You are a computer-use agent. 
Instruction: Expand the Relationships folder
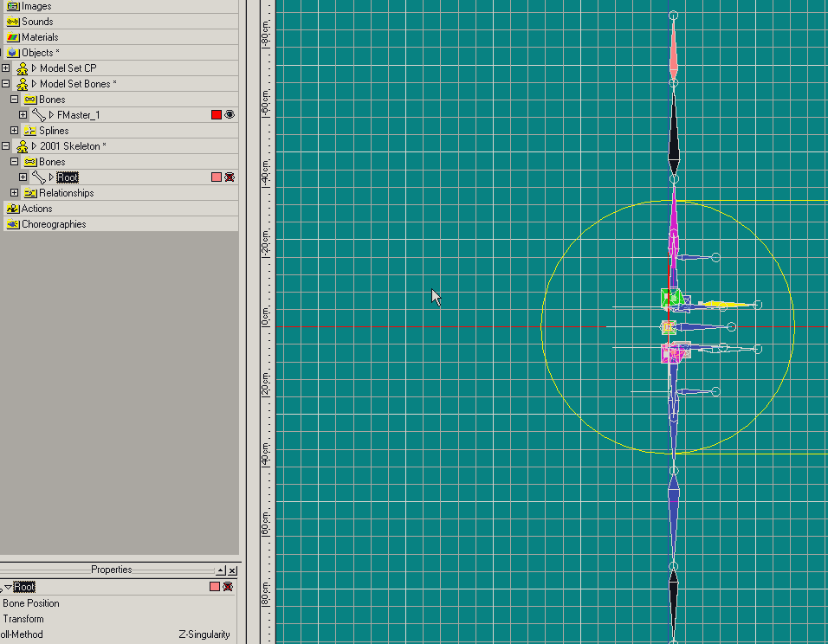point(14,193)
